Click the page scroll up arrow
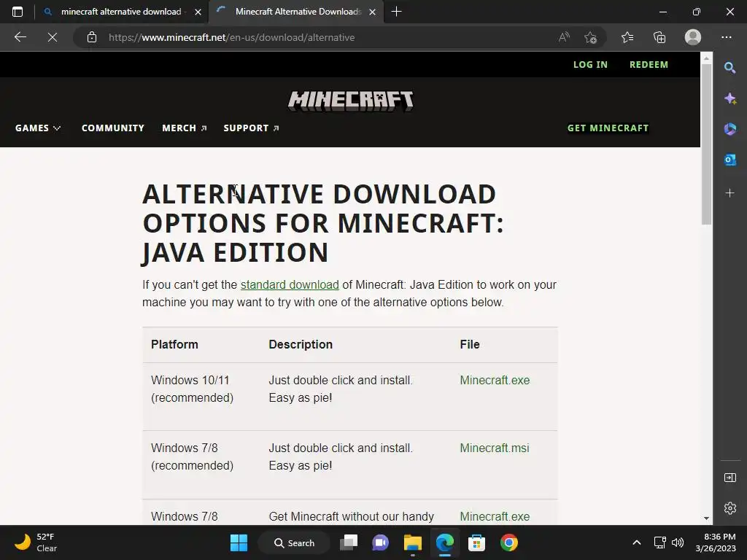This screenshot has height=560, width=747. click(706, 58)
